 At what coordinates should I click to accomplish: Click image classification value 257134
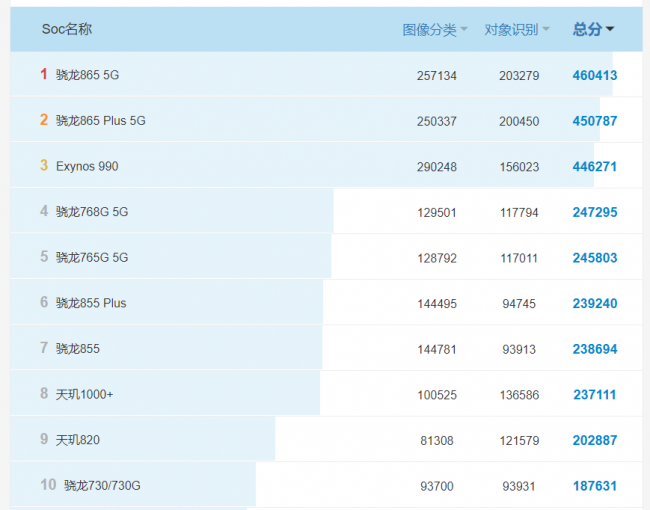437,76
